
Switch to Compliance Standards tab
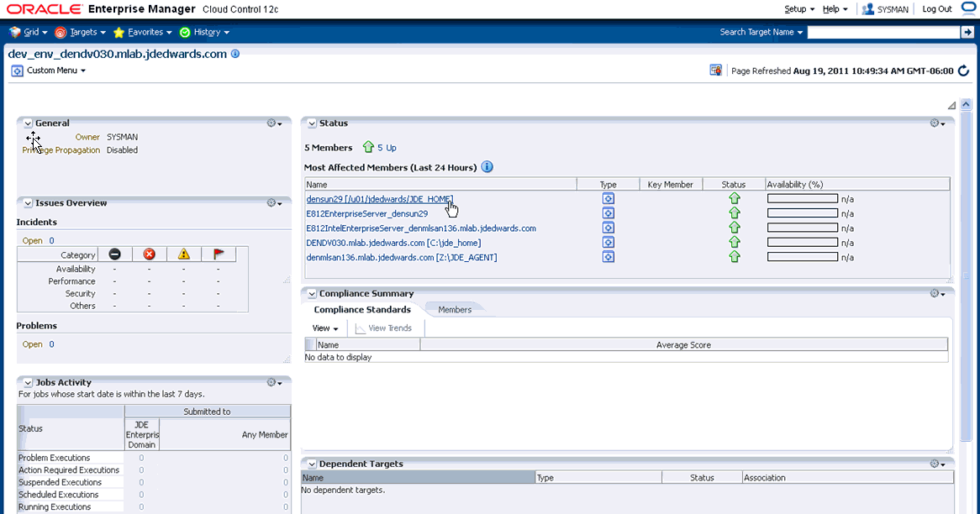pyautogui.click(x=362, y=310)
